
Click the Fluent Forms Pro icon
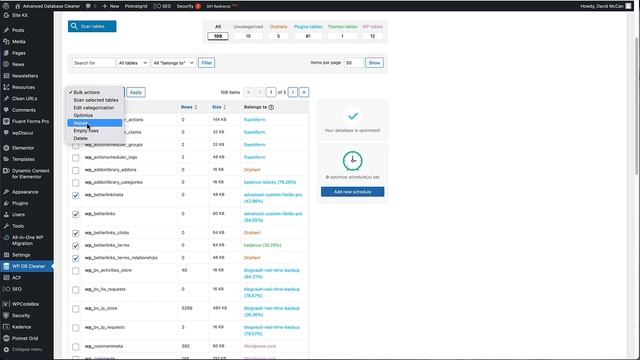pos(6,121)
